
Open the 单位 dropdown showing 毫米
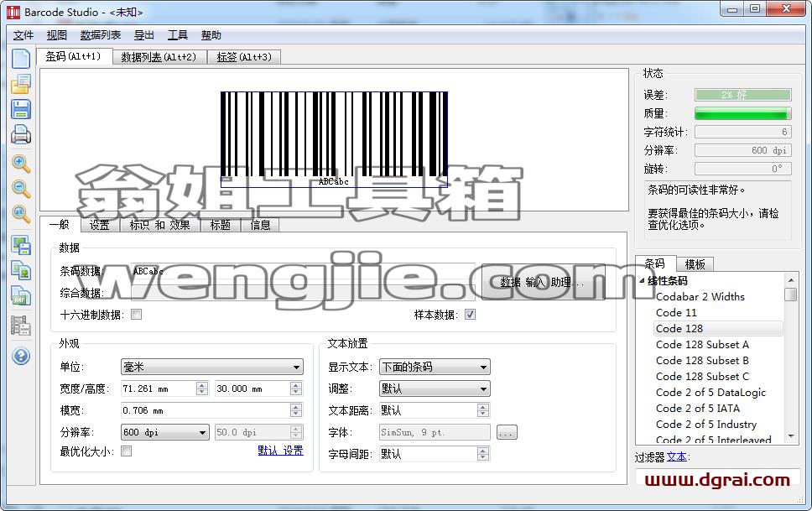(x=211, y=367)
